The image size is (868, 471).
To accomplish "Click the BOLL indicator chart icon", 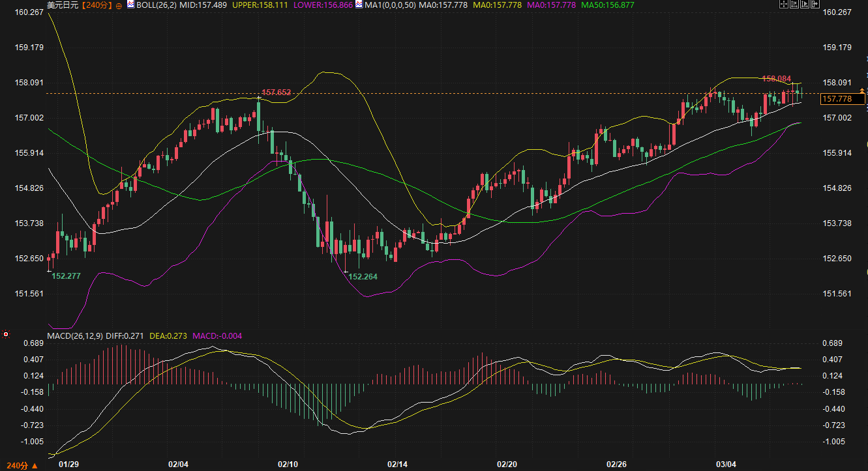I will tap(130, 5).
